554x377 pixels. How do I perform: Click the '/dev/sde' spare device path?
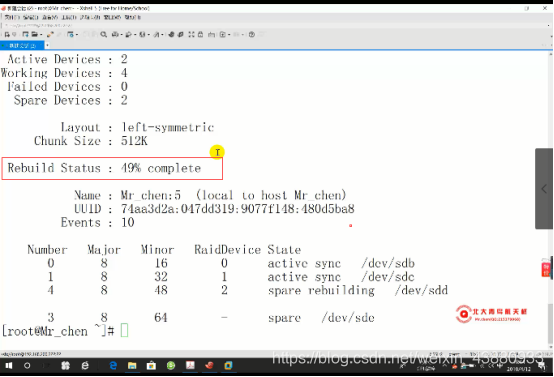point(348,318)
